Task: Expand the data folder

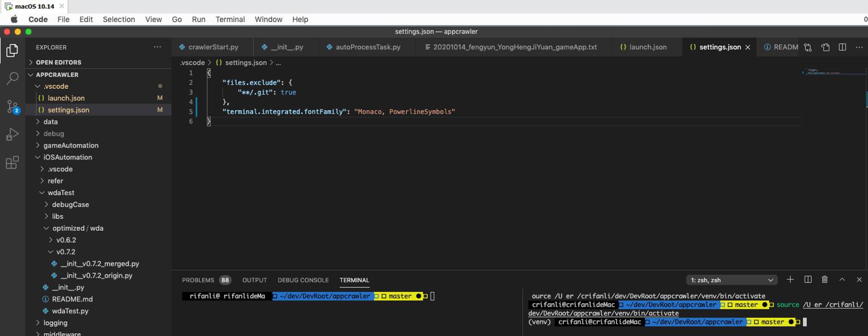Action: click(98, 122)
